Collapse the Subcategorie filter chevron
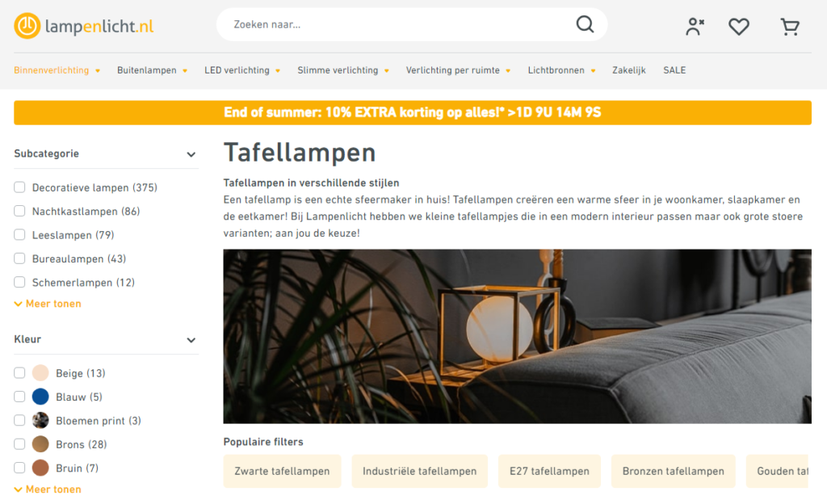This screenshot has height=504, width=827. [x=191, y=154]
